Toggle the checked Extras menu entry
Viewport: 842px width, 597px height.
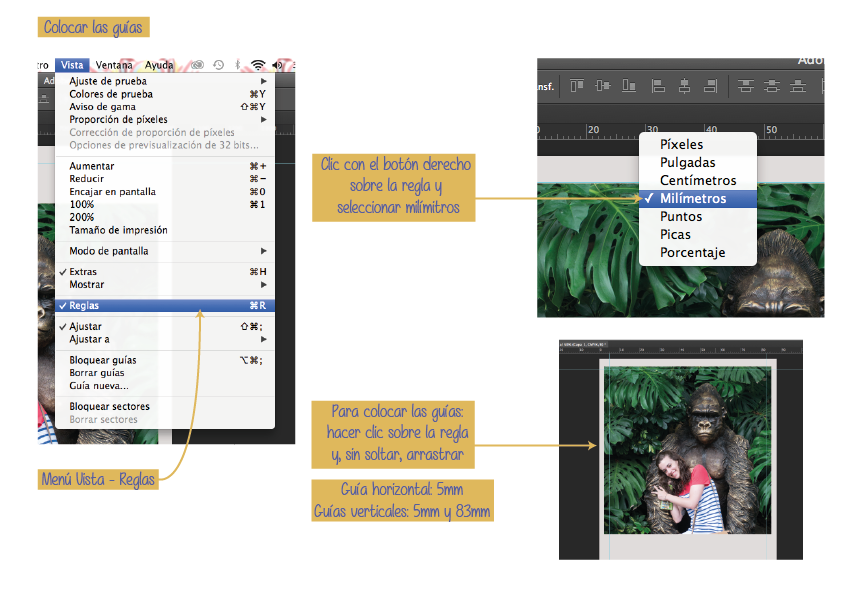pyautogui.click(x=165, y=272)
